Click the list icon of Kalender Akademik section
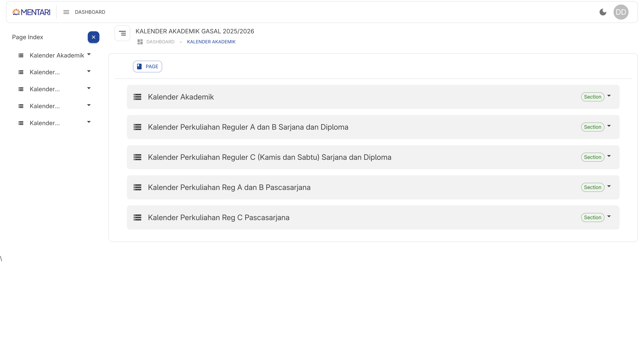The image size is (644, 346). 137,97
